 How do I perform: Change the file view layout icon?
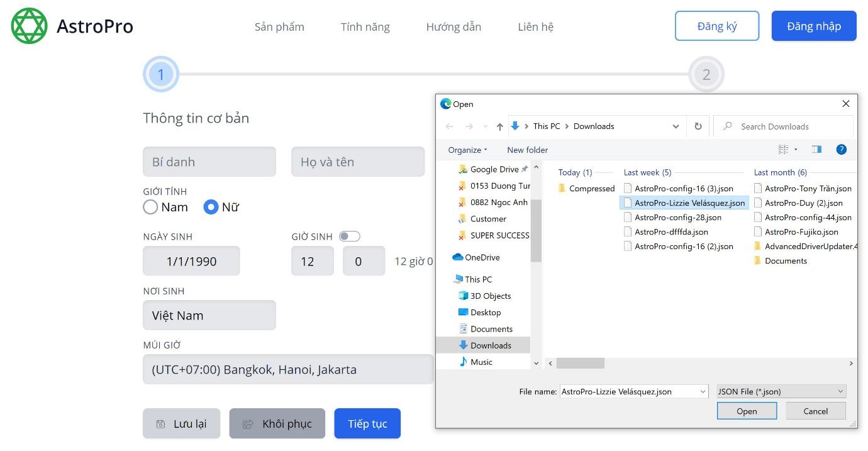[x=783, y=149]
